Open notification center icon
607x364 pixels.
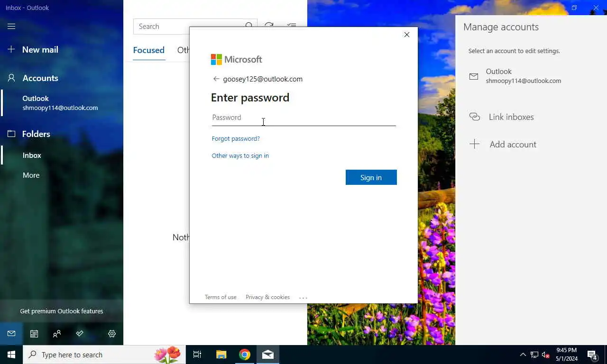(592, 355)
